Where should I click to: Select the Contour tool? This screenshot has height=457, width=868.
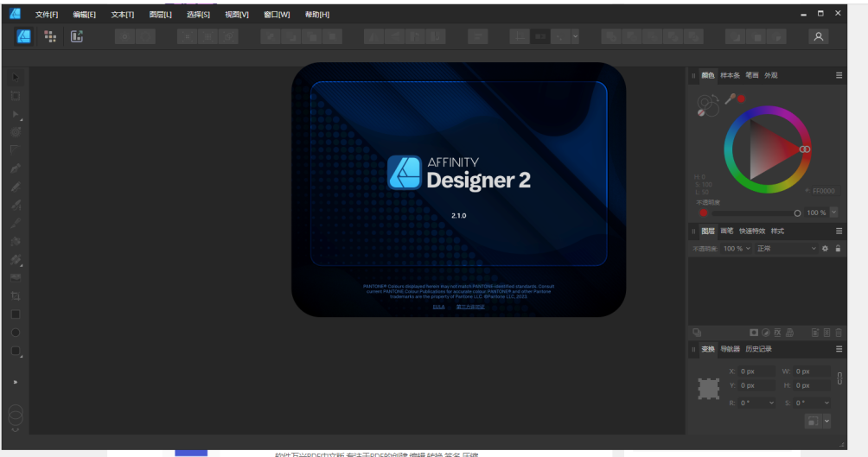(x=16, y=132)
